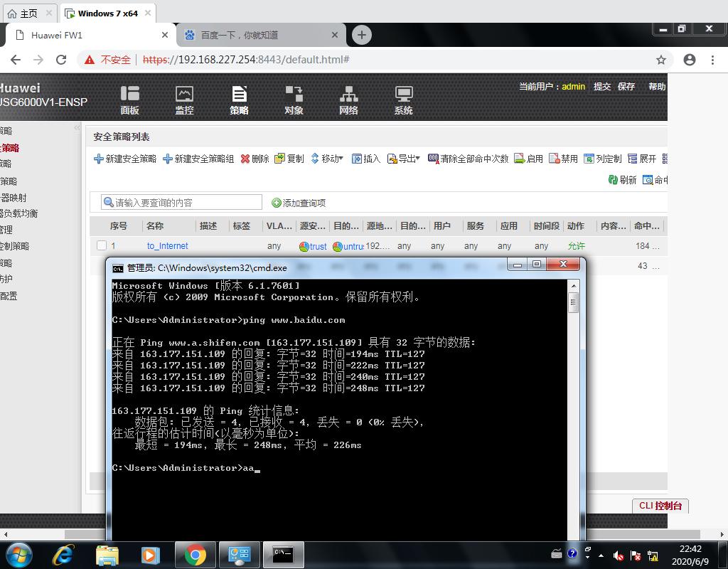Screen dimensions: 728x569
Task: Switch to the 百度一下 browser tab
Action: (262, 35)
